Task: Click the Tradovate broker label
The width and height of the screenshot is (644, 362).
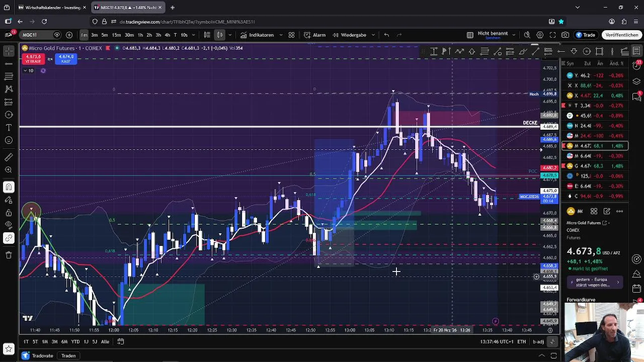Action: tap(42, 355)
